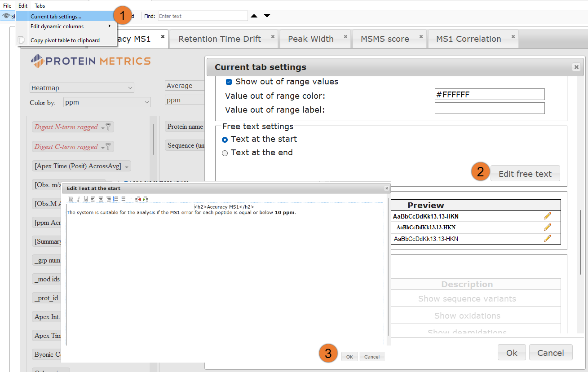Toggle the eye visibility icon near the menu bar
Image resolution: width=588 pixels, height=372 pixels.
[7, 15]
